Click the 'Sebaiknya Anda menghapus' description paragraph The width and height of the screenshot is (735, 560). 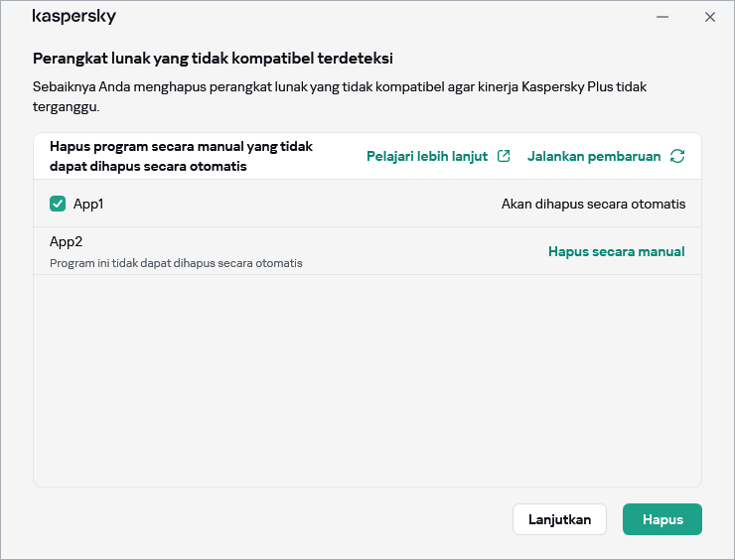pos(338,96)
